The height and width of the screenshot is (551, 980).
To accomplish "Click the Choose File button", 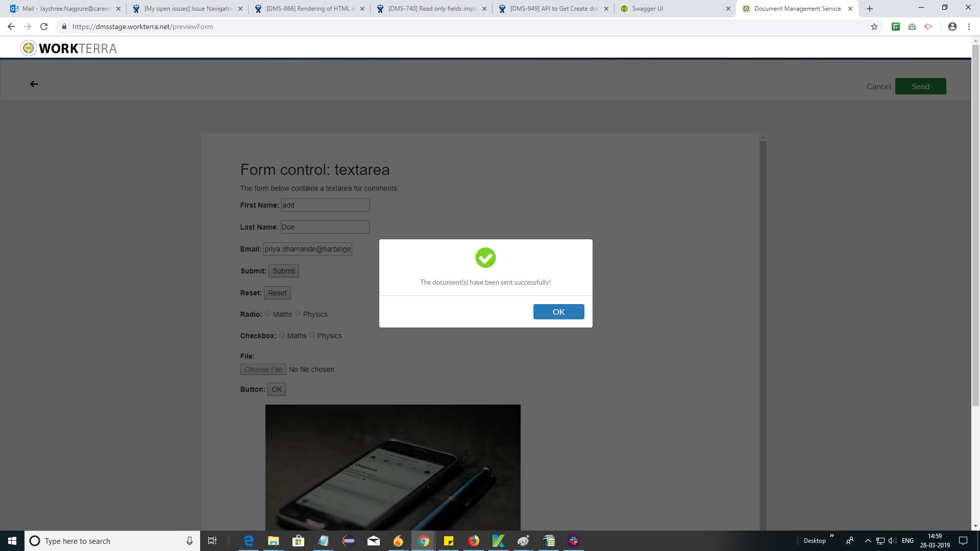I will click(x=263, y=369).
